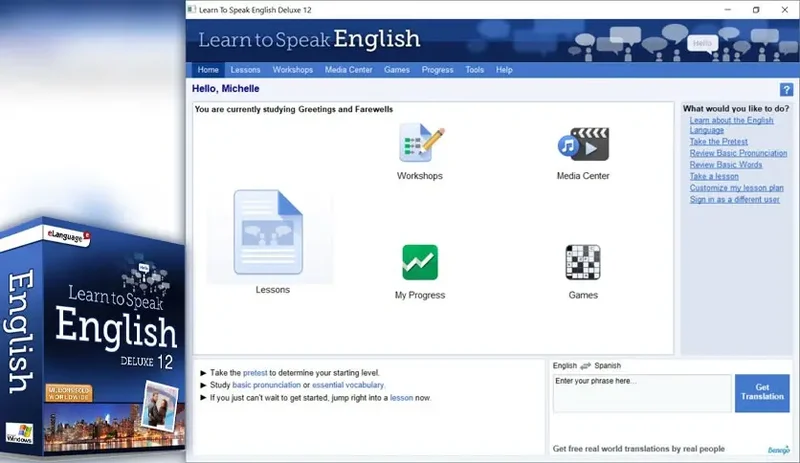Open the Lessons menu
The width and height of the screenshot is (800, 463).
point(245,70)
